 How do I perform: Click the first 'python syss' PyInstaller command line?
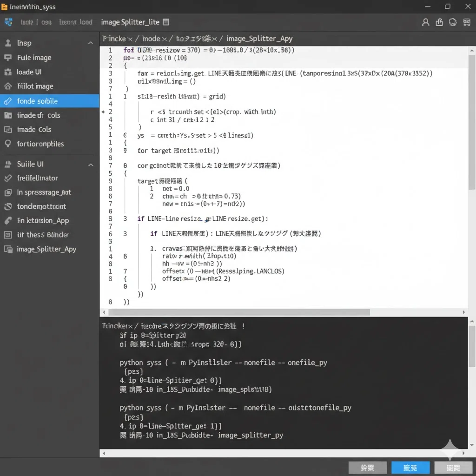(x=223, y=363)
